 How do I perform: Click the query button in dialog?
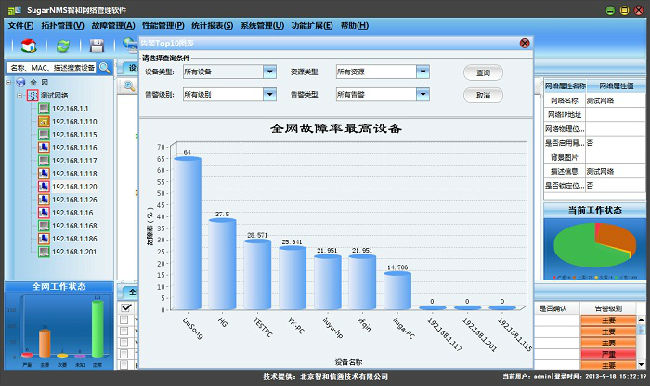pyautogui.click(x=483, y=73)
